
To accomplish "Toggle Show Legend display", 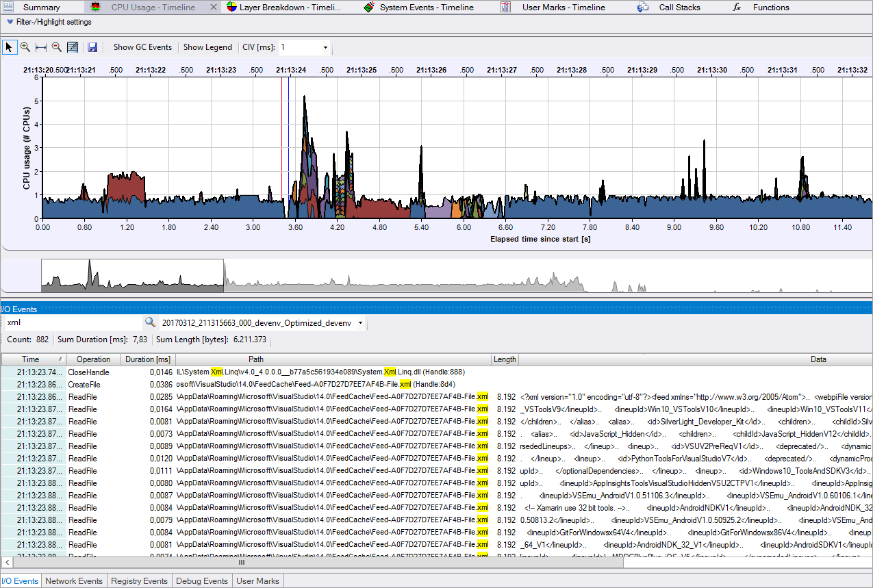I will [207, 47].
